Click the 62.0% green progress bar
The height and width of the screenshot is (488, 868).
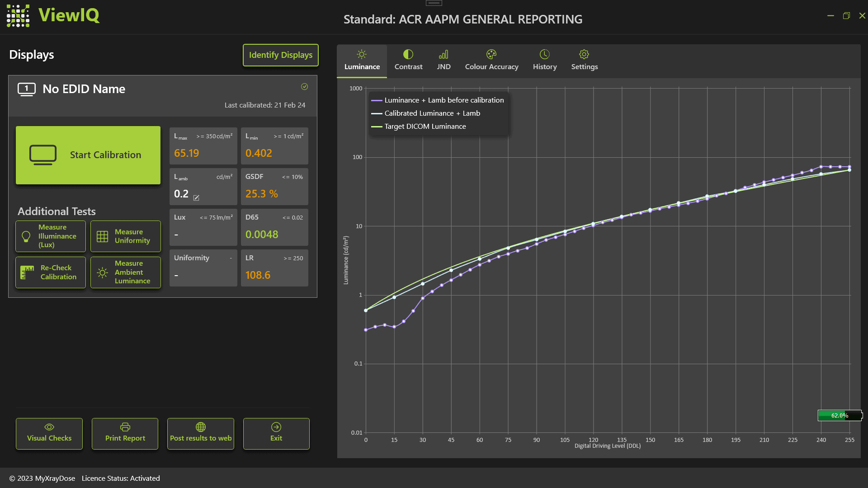(x=840, y=415)
